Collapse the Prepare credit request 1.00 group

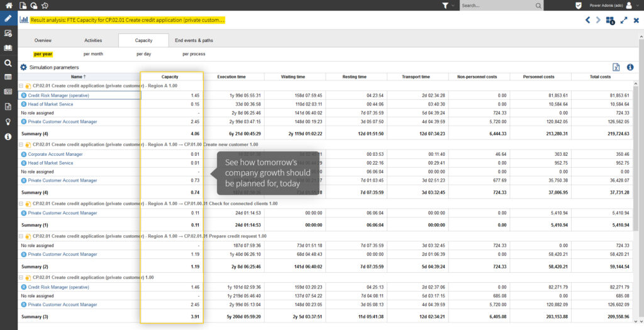21,236
